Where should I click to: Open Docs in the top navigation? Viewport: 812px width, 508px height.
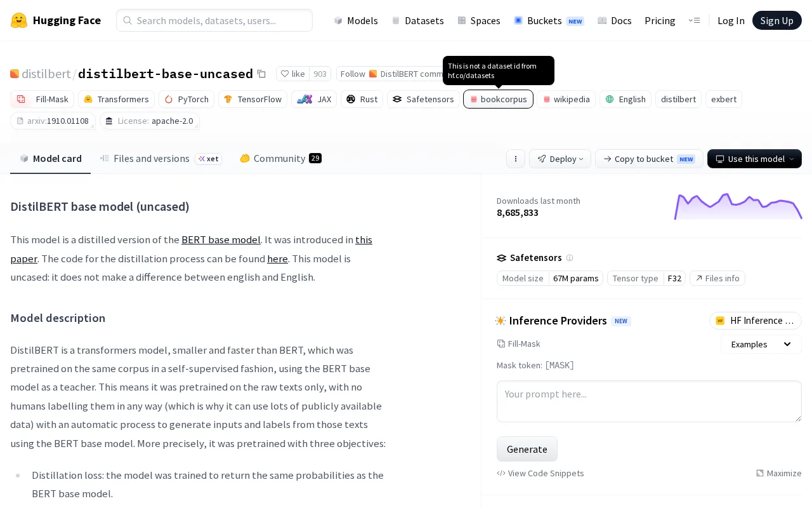point(615,20)
